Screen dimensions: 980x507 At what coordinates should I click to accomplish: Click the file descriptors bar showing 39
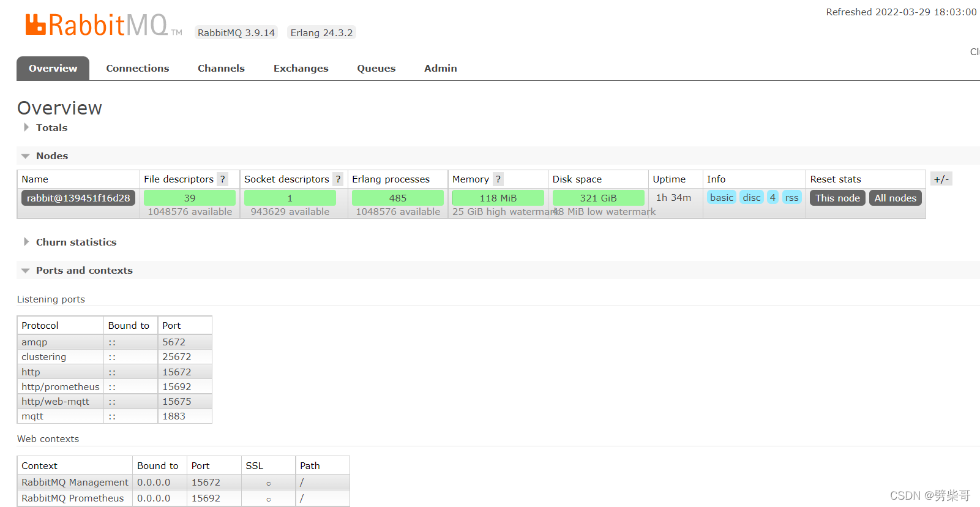(x=190, y=198)
